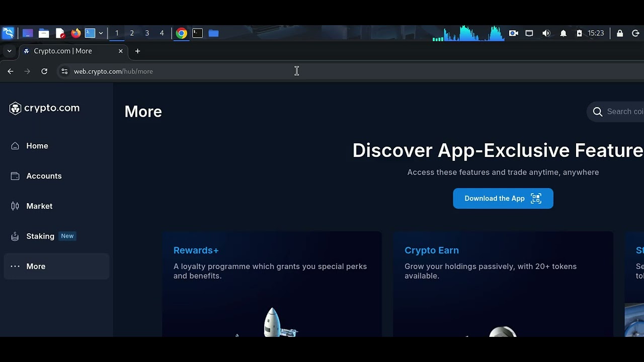Viewport: 644px width, 362px height.
Task: Click the More page heading
Action: pyautogui.click(x=143, y=112)
